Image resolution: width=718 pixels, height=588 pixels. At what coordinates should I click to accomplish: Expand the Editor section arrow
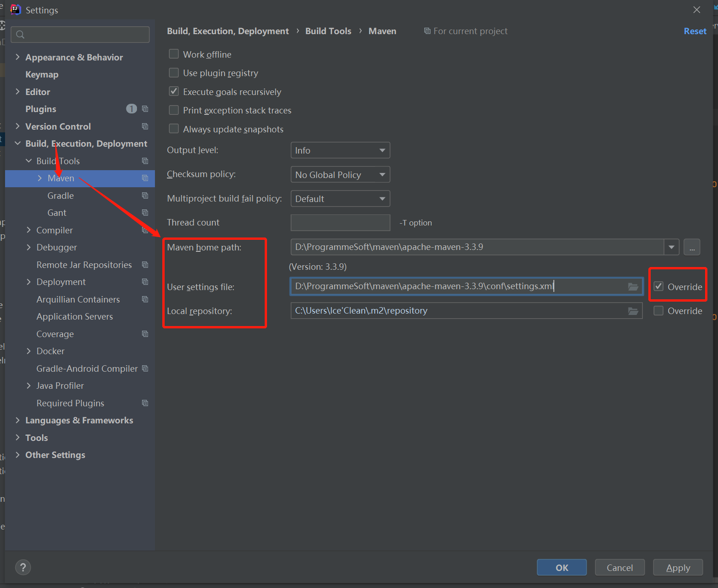pyautogui.click(x=18, y=91)
